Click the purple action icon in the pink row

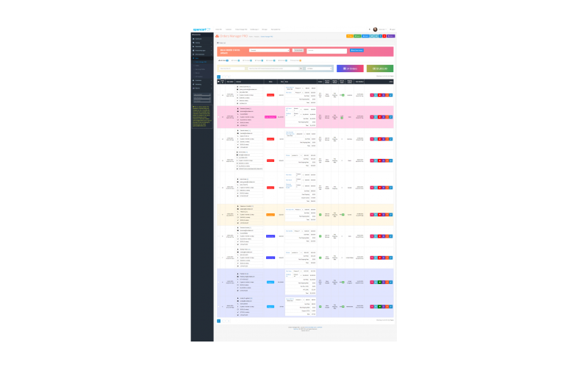pos(383,117)
